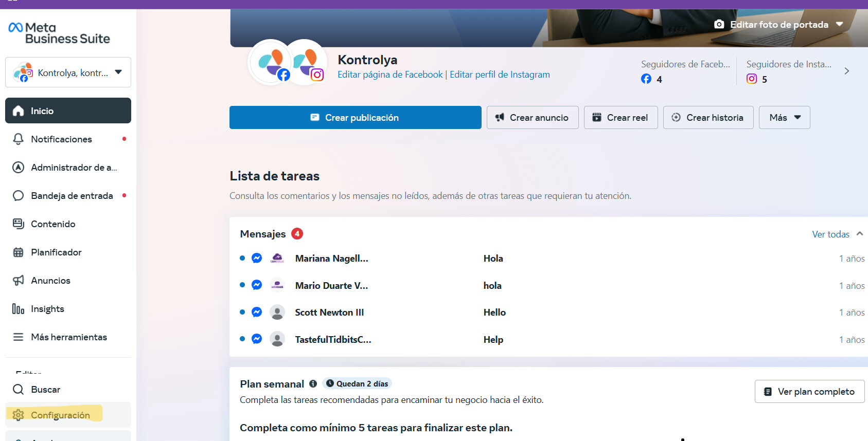Image resolution: width=868 pixels, height=441 pixels.
Task: Open the Contenido section
Action: tap(68, 224)
